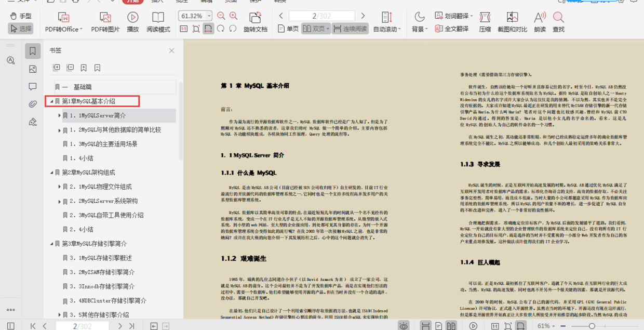The image size is (644, 330).
Task: Open the bookmark panel sidebar icon
Action: [x=33, y=51]
